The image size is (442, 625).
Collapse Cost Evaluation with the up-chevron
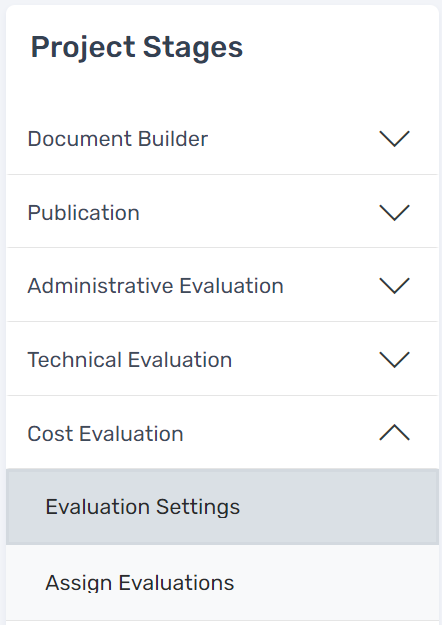[x=394, y=433]
